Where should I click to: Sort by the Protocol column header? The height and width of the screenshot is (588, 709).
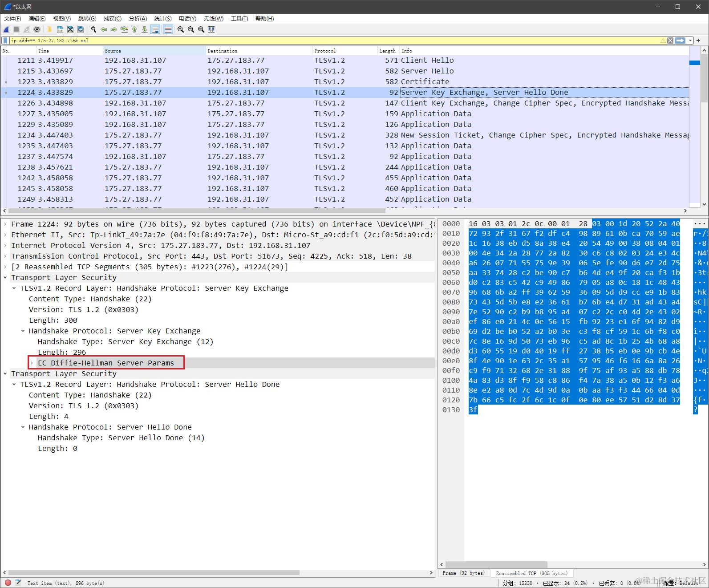point(345,51)
